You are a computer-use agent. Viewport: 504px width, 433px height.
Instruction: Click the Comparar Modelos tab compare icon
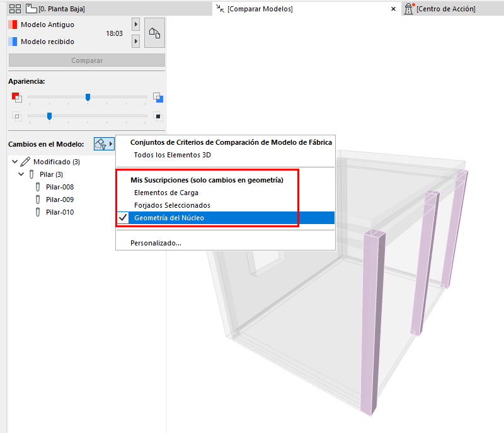pos(220,9)
